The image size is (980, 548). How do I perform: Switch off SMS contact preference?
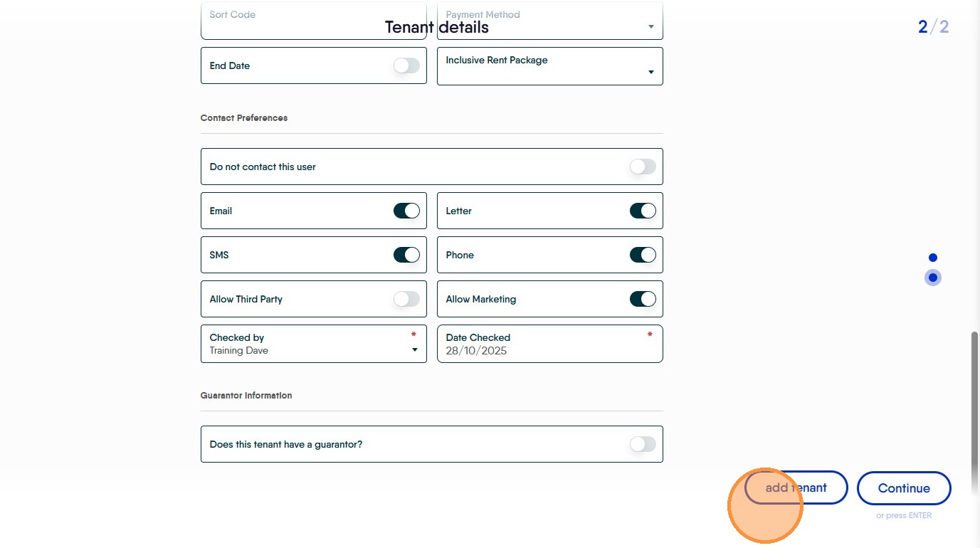pyautogui.click(x=406, y=255)
